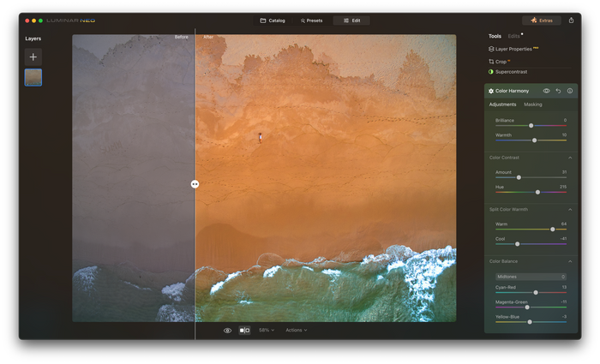Switch to the Masking tab
Screen dimensions: 600x364
click(532, 104)
